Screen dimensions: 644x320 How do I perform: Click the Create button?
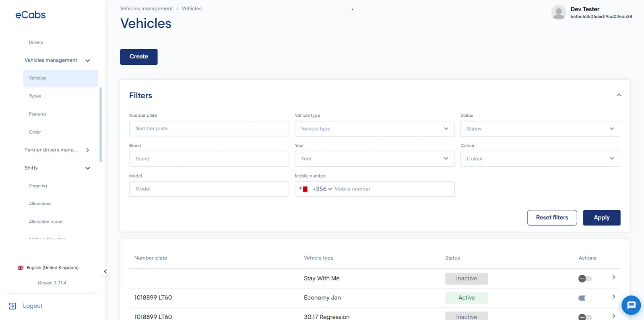click(x=139, y=57)
